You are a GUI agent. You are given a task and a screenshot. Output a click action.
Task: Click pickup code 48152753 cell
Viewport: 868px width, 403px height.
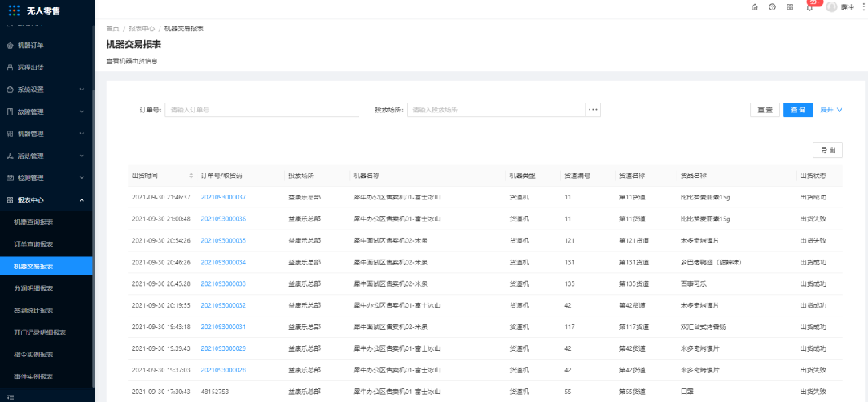tap(215, 392)
